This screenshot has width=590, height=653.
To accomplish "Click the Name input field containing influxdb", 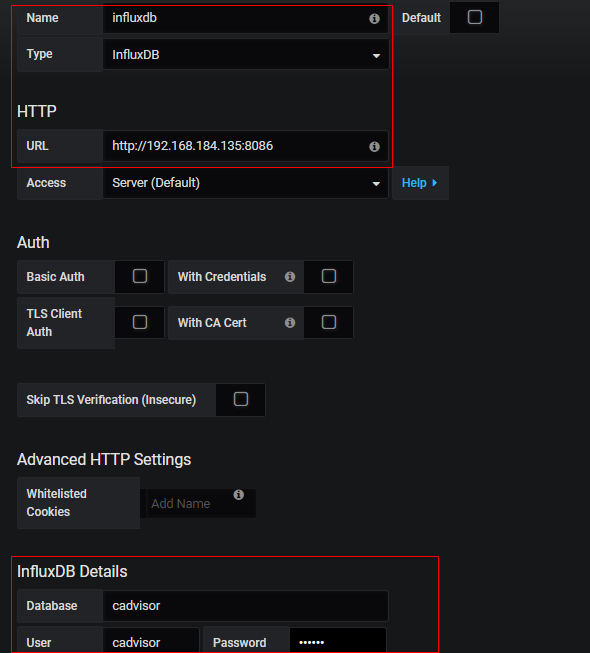I will (x=246, y=18).
